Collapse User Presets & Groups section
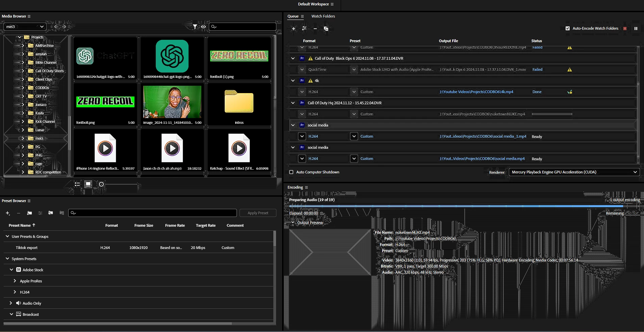 pos(7,236)
